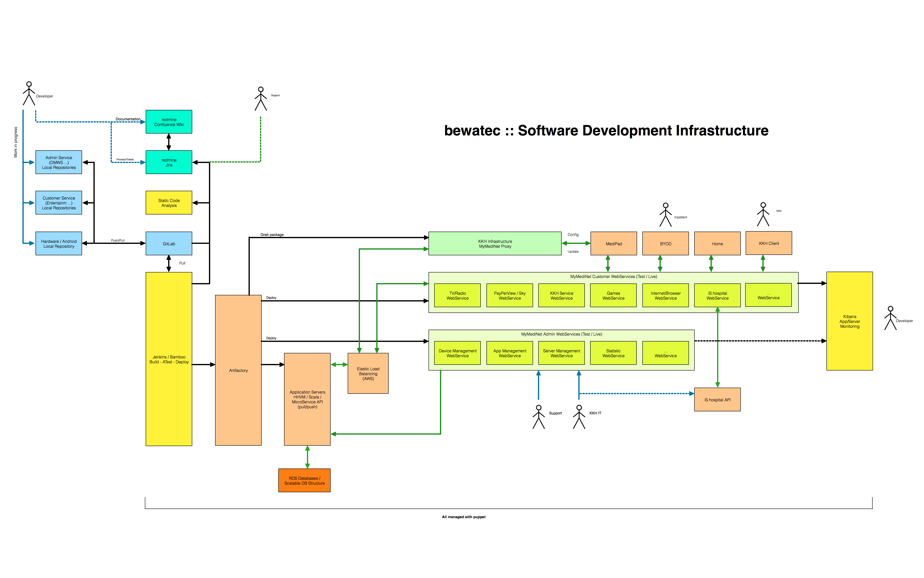Select 'MyMediNet Customer WebServices (Test / Live)' heading
924x578 pixels.
(x=613, y=276)
